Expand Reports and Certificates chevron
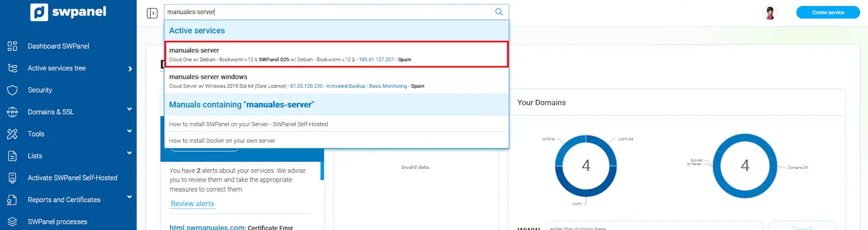This screenshot has height=230, width=868. pos(129,197)
